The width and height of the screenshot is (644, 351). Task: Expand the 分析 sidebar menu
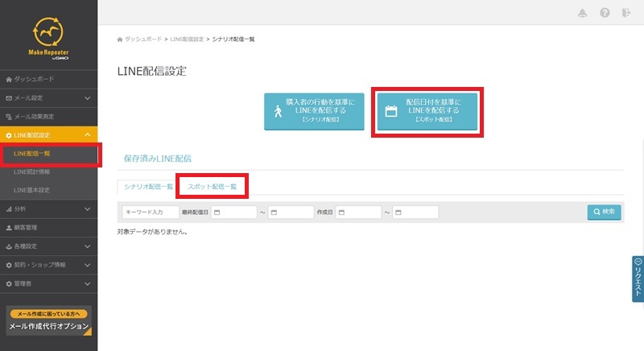(x=49, y=209)
